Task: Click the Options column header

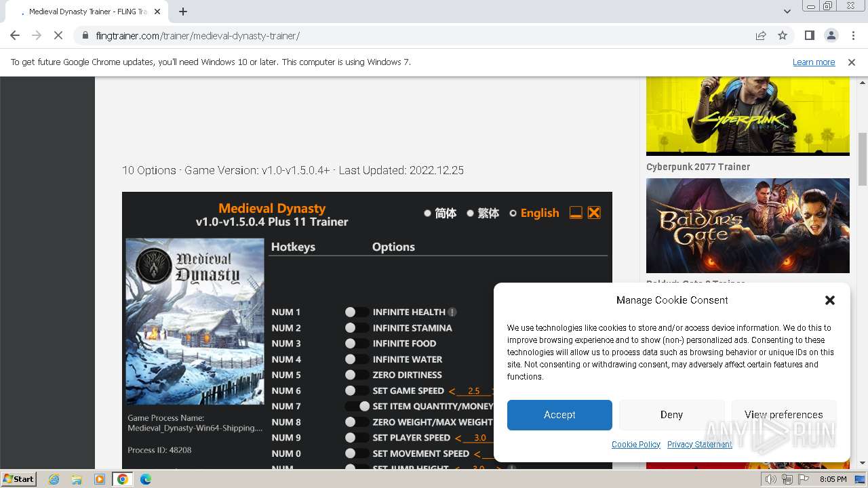Action: [x=393, y=247]
